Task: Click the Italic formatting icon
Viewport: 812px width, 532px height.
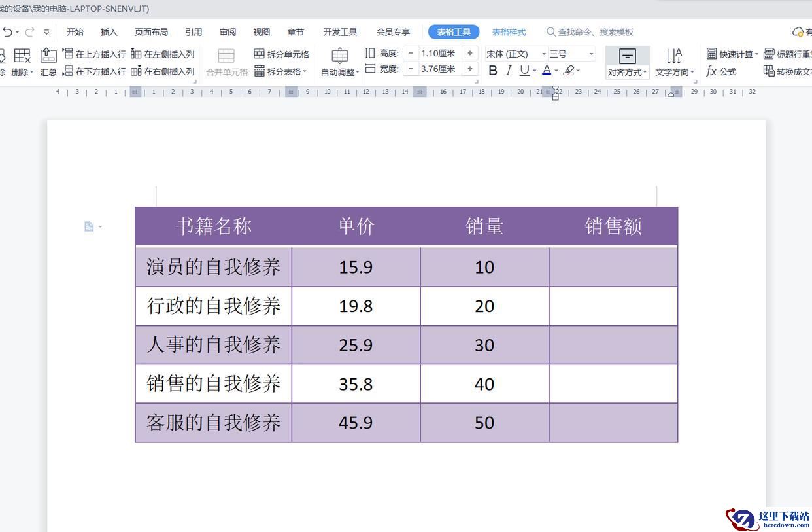Action: tap(509, 71)
